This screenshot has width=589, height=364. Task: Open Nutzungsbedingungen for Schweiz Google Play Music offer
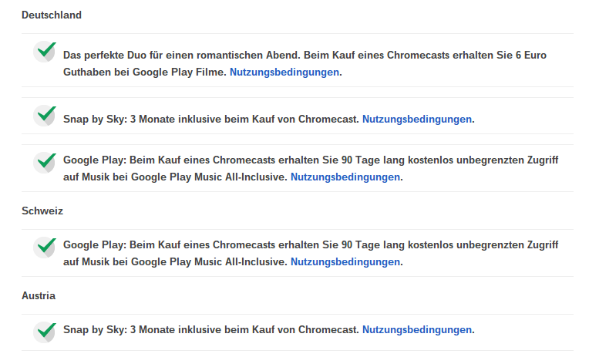[x=345, y=262]
